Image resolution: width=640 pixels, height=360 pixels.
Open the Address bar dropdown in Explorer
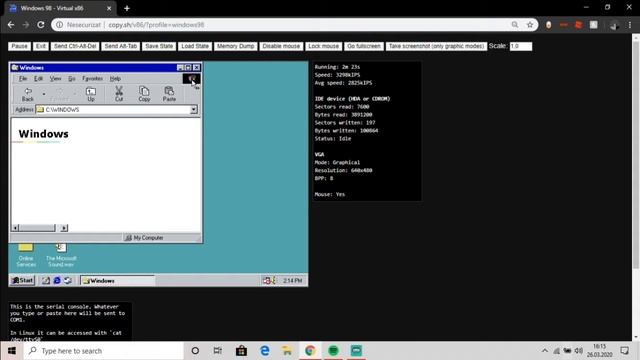click(x=194, y=109)
